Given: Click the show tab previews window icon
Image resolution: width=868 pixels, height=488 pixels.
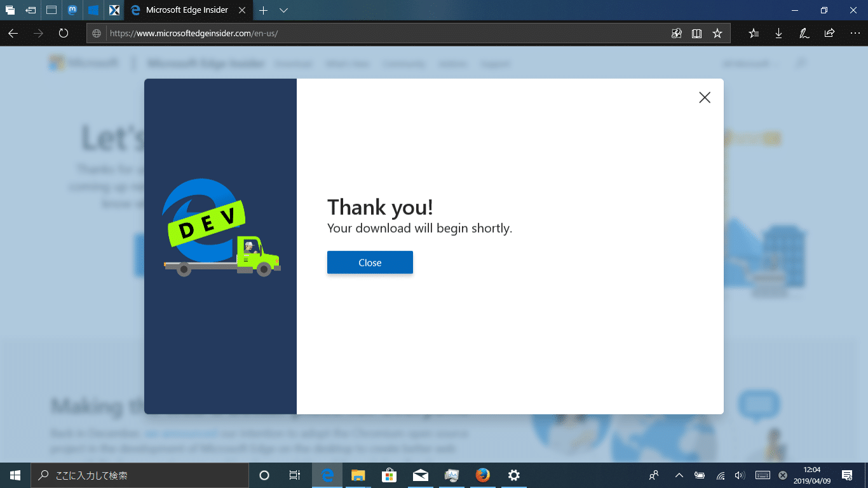Looking at the screenshot, I should [x=51, y=10].
